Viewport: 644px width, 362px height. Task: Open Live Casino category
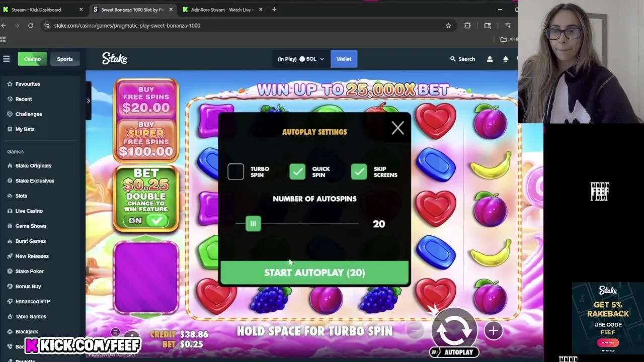click(29, 211)
